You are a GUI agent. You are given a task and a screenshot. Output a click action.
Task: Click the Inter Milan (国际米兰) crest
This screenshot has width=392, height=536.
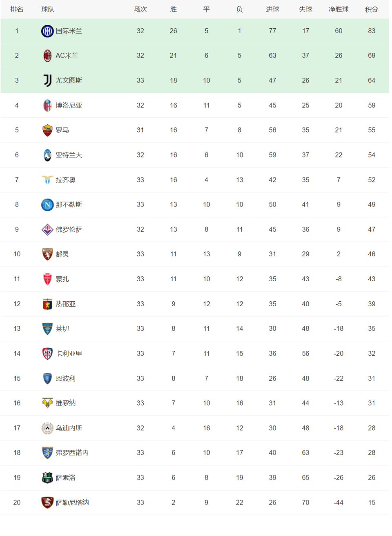click(47, 31)
